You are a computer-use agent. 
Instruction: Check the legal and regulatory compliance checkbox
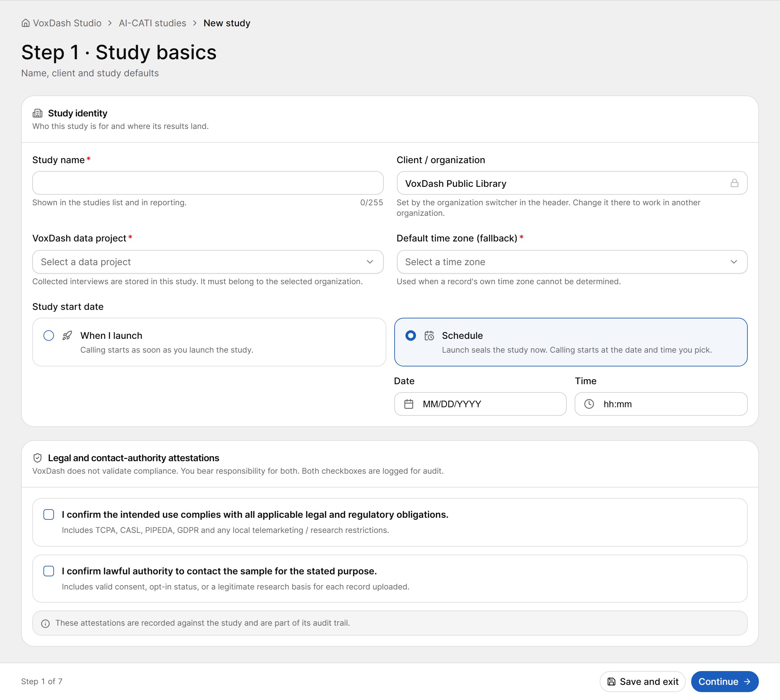coord(49,514)
